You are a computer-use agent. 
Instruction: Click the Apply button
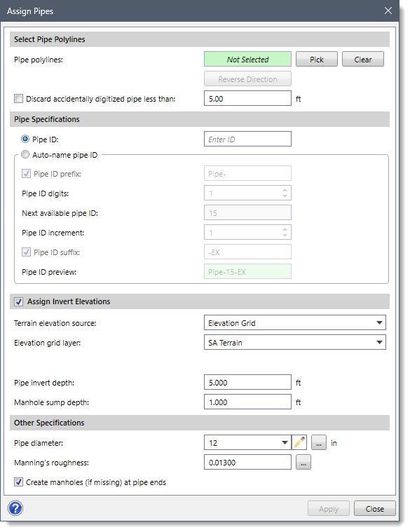pos(328,509)
